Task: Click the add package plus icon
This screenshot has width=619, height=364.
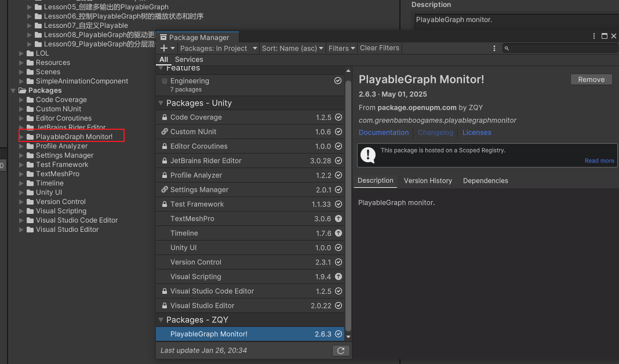Action: 165,48
